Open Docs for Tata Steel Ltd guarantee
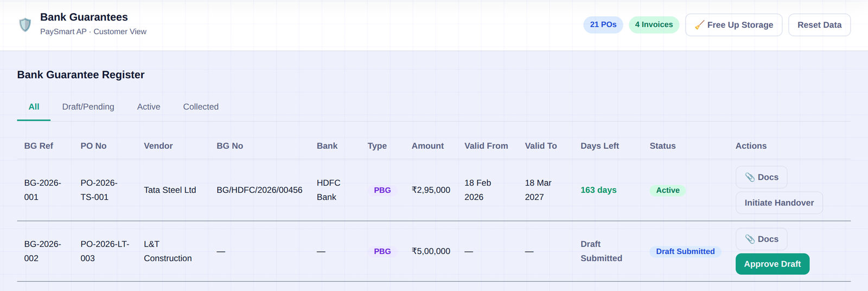The image size is (868, 291). point(761,177)
